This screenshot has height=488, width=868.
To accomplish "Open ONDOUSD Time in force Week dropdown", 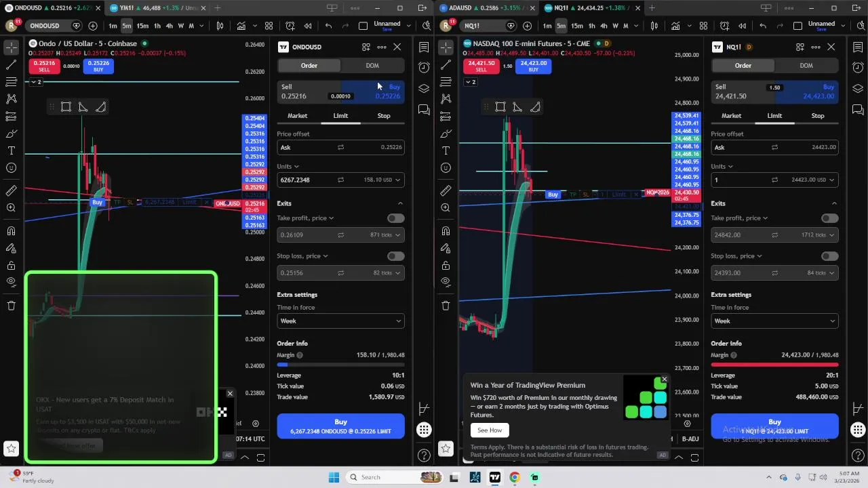I will point(340,321).
